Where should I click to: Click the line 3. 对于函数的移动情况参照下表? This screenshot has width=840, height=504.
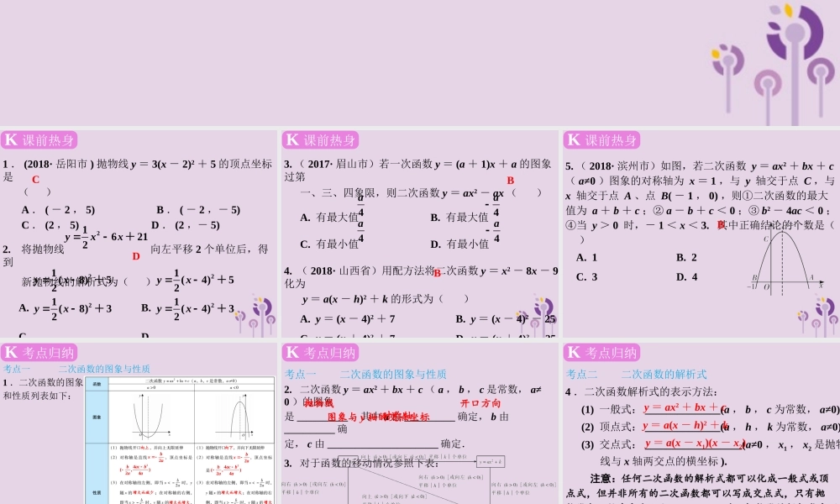point(361,464)
